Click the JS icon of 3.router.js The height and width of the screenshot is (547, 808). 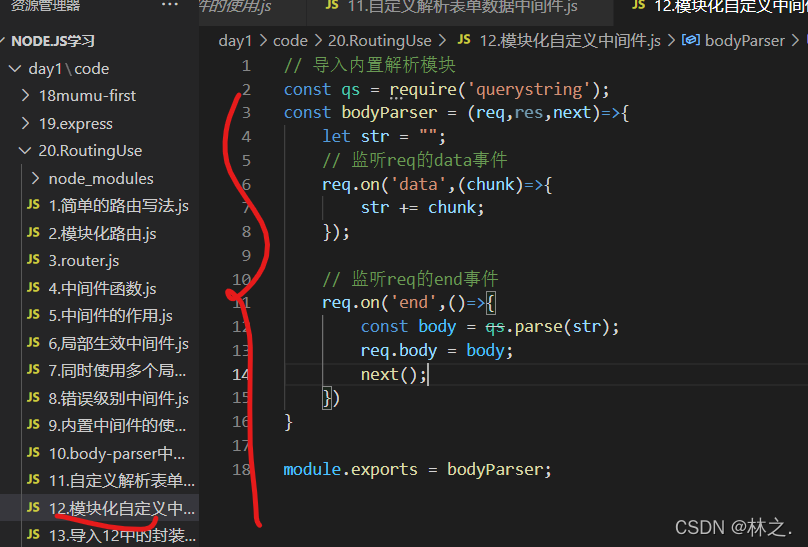[33, 260]
